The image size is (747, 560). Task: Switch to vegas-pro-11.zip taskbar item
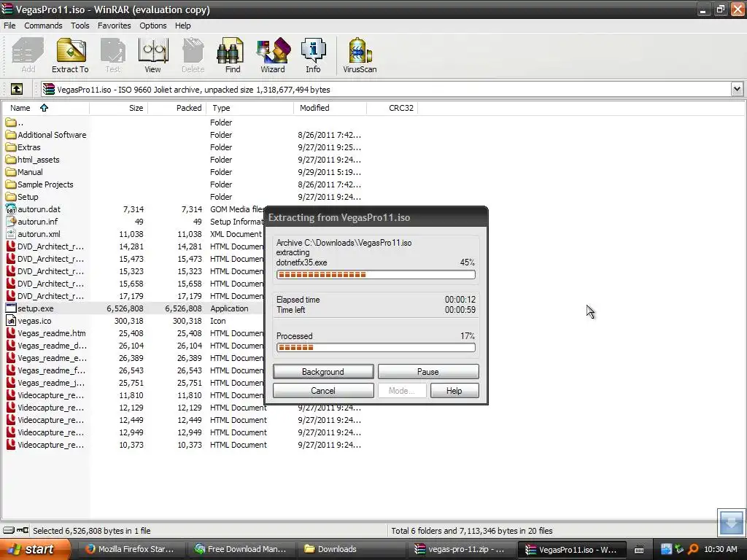tap(461, 549)
